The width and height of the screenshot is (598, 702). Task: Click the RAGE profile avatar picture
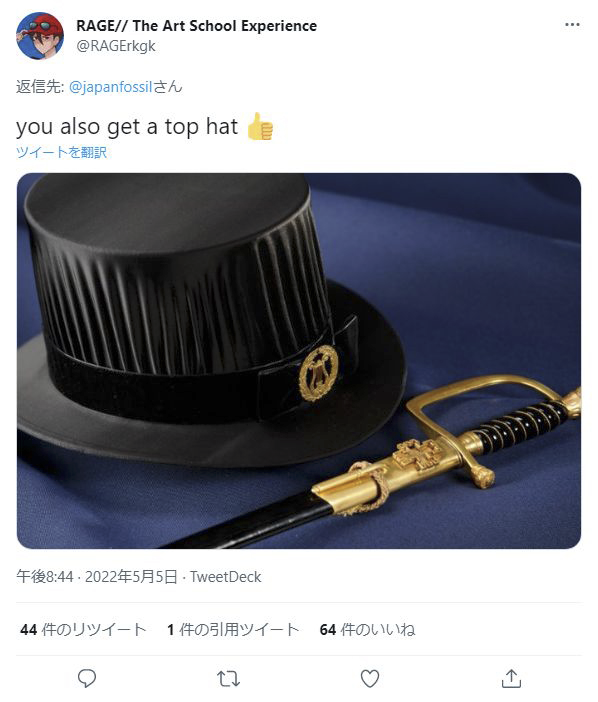[x=40, y=36]
